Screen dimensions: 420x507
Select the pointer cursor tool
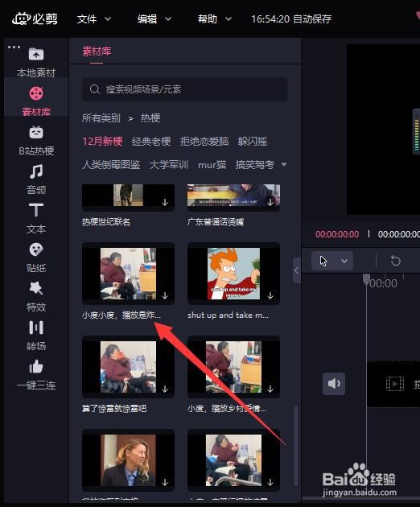coord(323,261)
